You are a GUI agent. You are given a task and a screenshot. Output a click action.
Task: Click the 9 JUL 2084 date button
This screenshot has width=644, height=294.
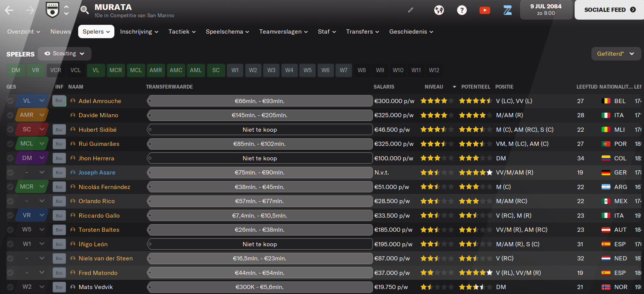tap(546, 10)
